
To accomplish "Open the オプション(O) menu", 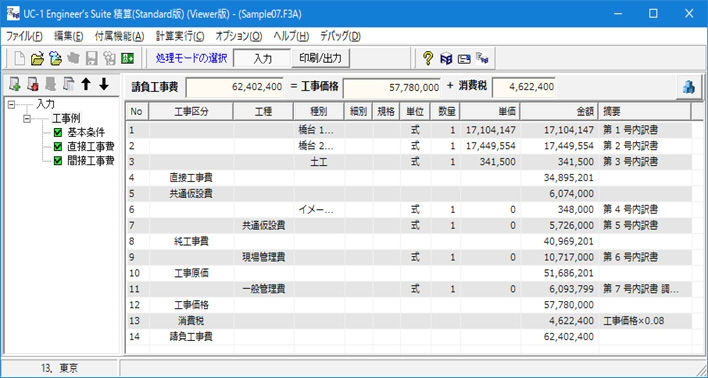I will point(238,36).
